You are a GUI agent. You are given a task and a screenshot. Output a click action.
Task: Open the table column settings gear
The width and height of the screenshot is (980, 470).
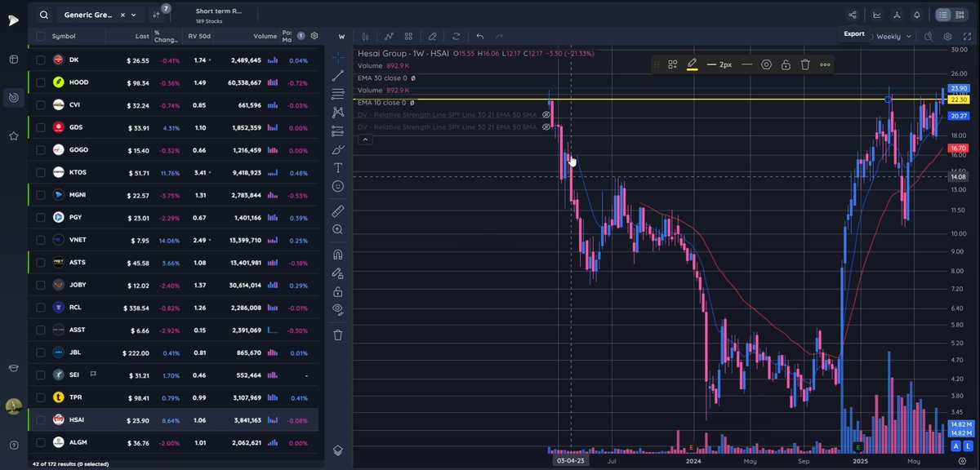coord(314,36)
